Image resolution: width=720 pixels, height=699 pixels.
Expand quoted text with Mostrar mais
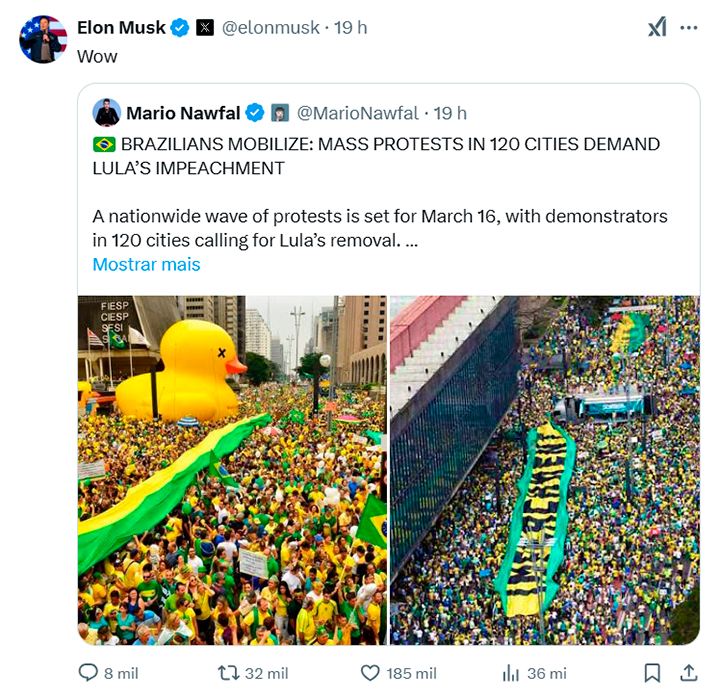pos(146,264)
